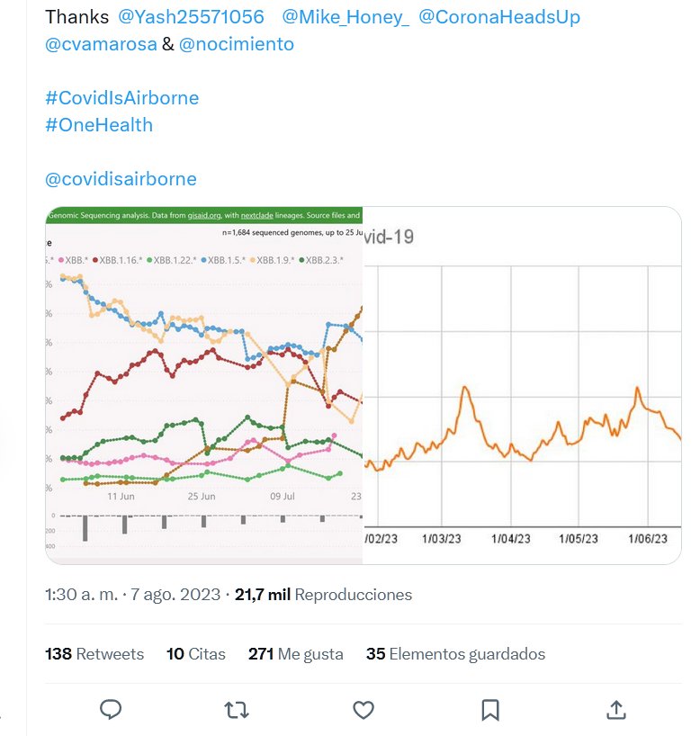700x736 pixels.
Task: Open @Yash25571056 profile mention
Action: pyautogui.click(x=192, y=17)
